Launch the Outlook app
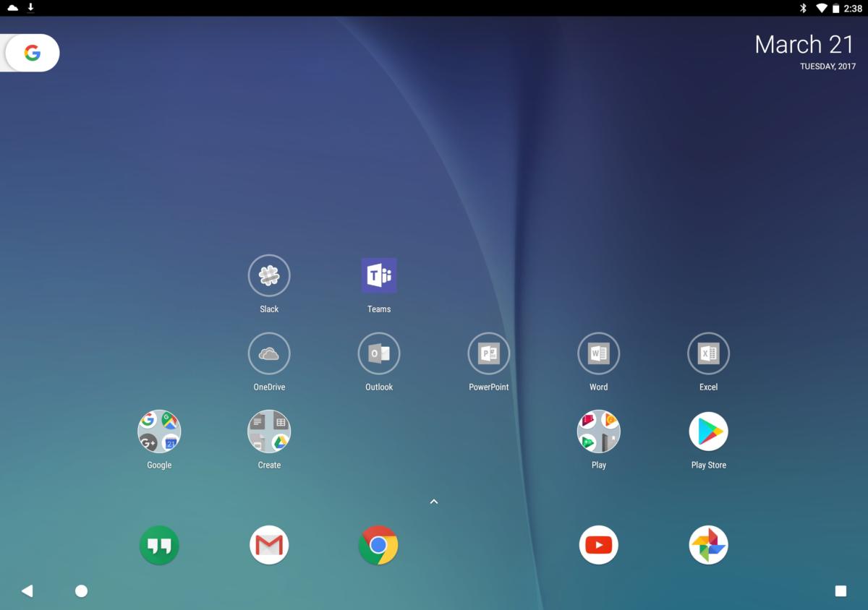The image size is (868, 610). pos(379,353)
